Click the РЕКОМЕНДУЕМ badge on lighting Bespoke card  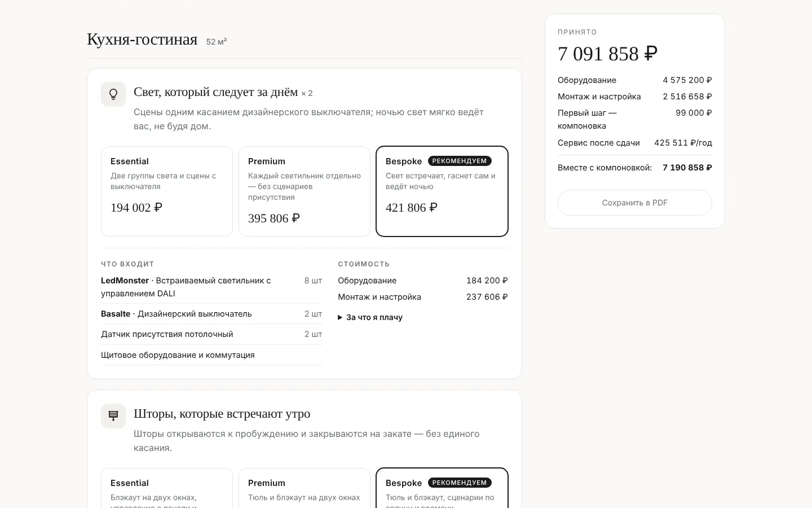click(460, 161)
